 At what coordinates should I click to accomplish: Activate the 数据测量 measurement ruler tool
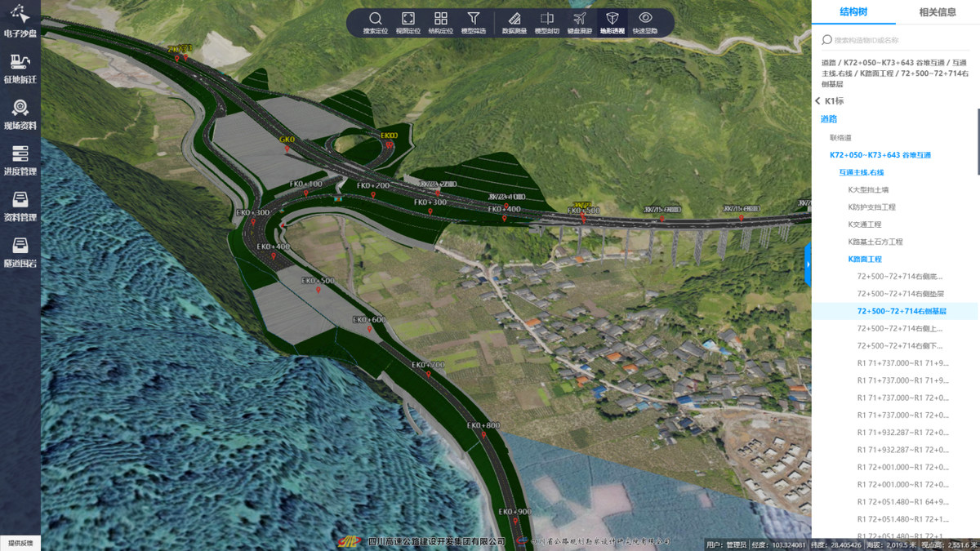[x=514, y=22]
